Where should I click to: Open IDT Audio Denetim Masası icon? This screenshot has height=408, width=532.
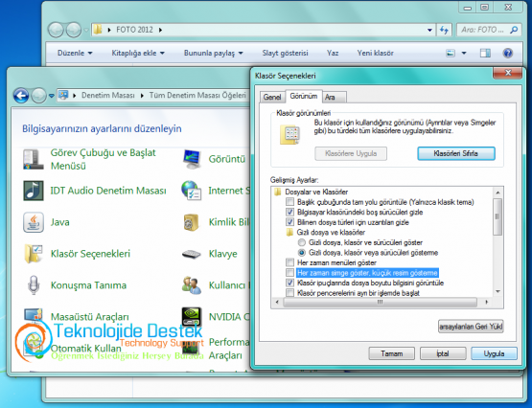pos(34,191)
